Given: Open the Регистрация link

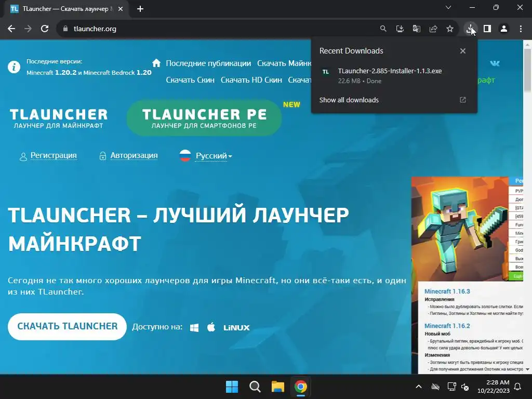Looking at the screenshot, I should 54,155.
